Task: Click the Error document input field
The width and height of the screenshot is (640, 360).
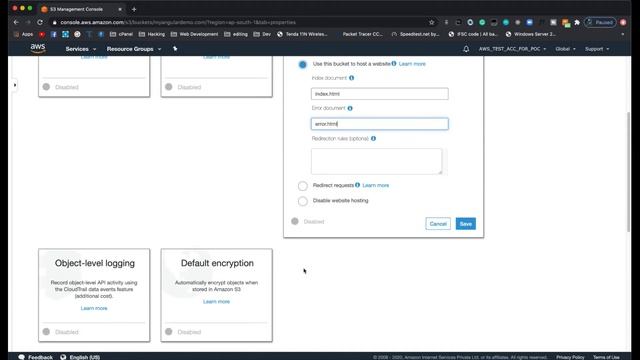Action: 380,124
